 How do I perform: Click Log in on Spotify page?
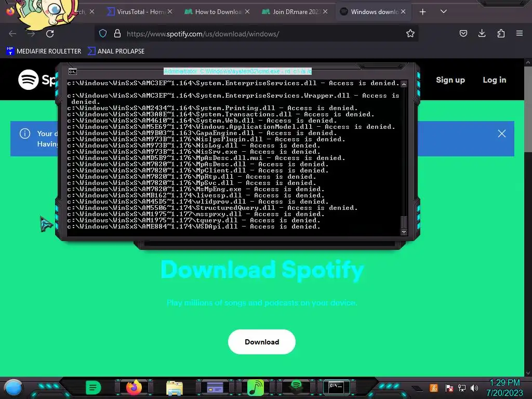click(495, 79)
